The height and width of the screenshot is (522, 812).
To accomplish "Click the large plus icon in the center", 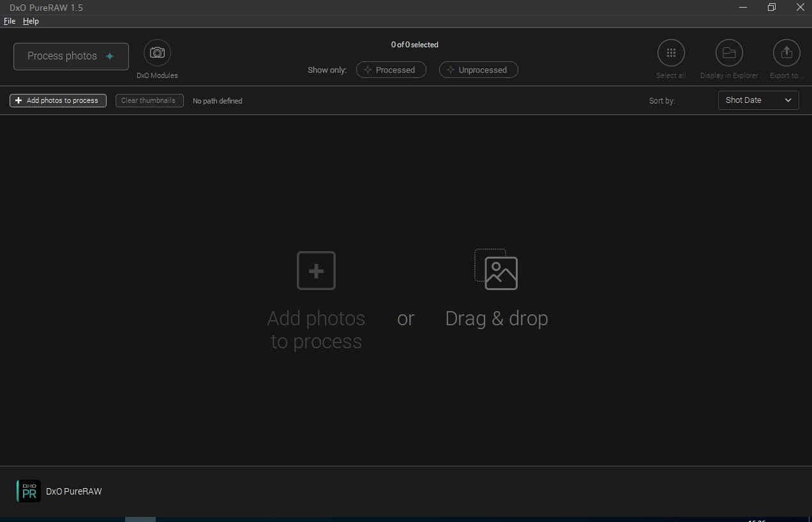I will (316, 271).
